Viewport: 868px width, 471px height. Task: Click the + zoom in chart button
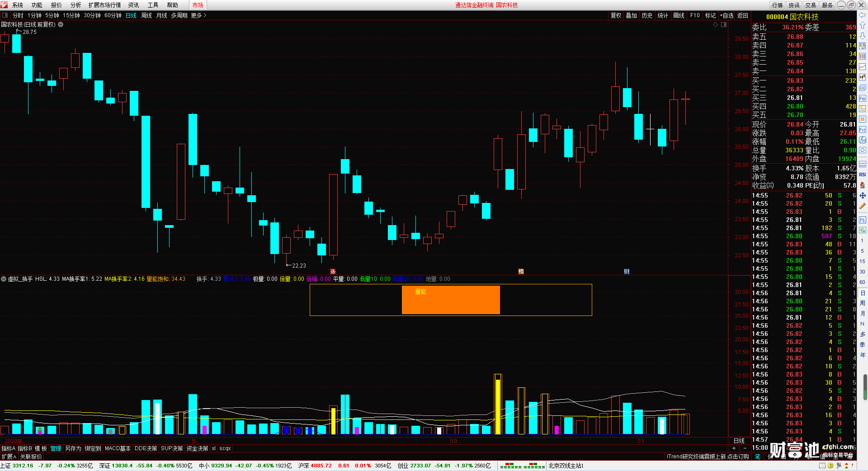734,448
